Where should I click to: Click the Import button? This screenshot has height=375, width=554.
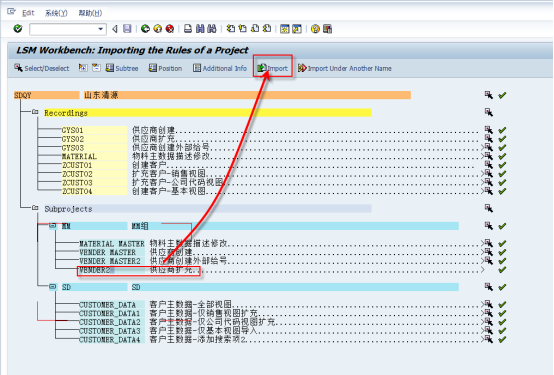pyautogui.click(x=272, y=68)
